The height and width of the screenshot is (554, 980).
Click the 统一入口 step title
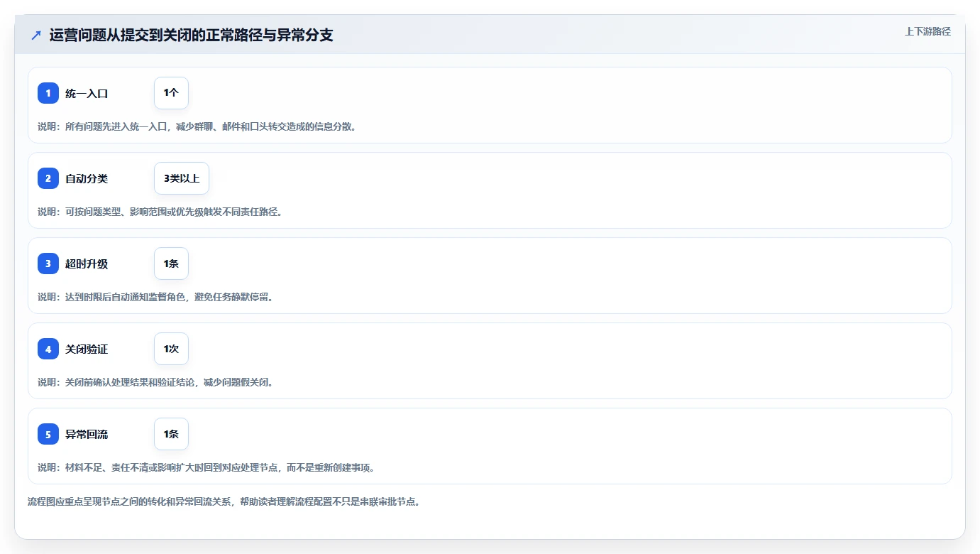(87, 93)
